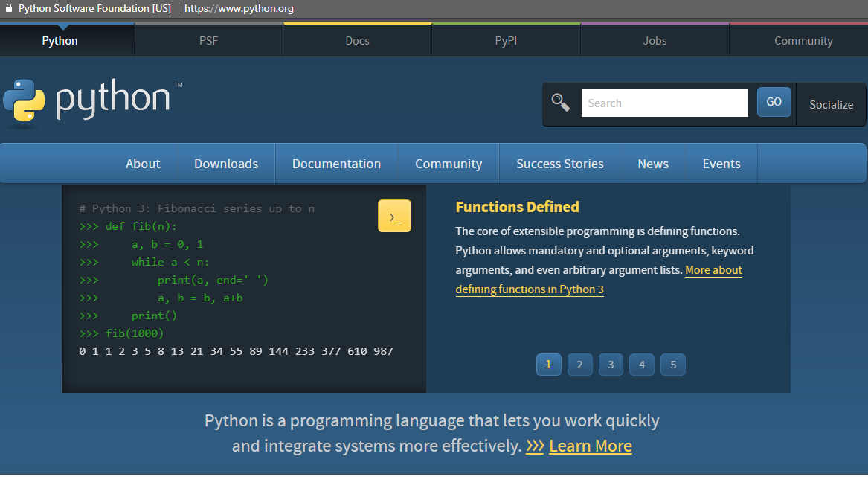Click the code line while a < n:
868x477 pixels.
point(170,262)
